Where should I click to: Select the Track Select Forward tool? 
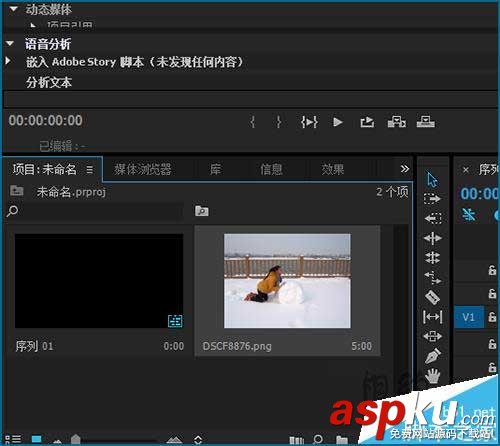tap(432, 199)
